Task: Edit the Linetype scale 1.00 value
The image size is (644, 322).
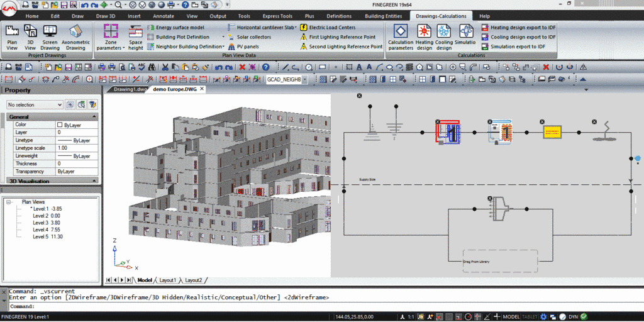Action: (x=77, y=148)
